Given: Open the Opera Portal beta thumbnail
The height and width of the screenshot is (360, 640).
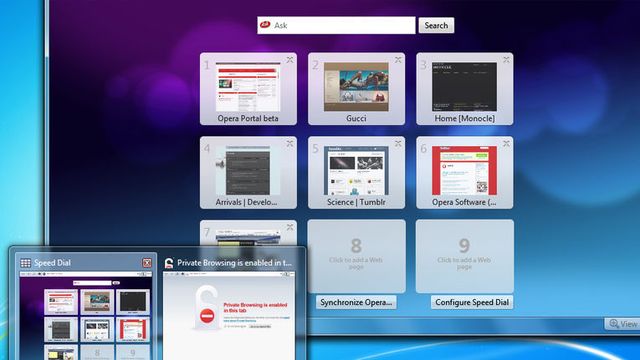Looking at the screenshot, I should [248, 87].
